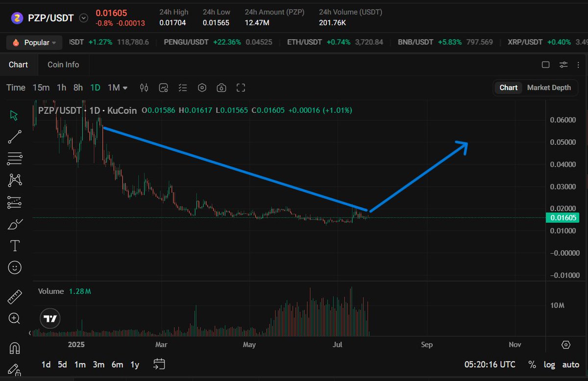Open the XRP/USDT ticker
The width and height of the screenshot is (588, 381).
(547, 42)
